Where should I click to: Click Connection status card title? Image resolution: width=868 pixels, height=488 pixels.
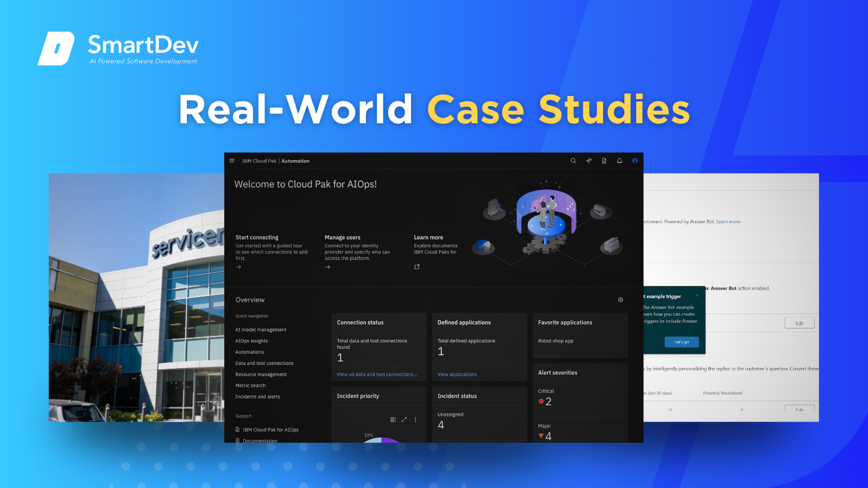pos(360,323)
